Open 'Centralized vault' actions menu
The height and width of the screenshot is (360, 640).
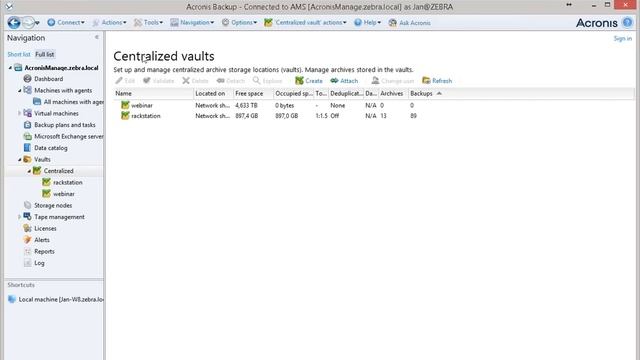point(305,22)
